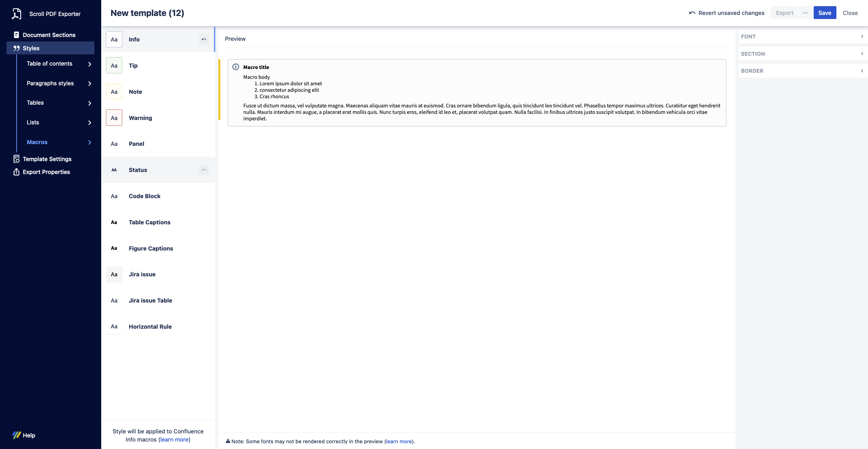Click the Help icon in the sidebar bottom

coord(16,435)
